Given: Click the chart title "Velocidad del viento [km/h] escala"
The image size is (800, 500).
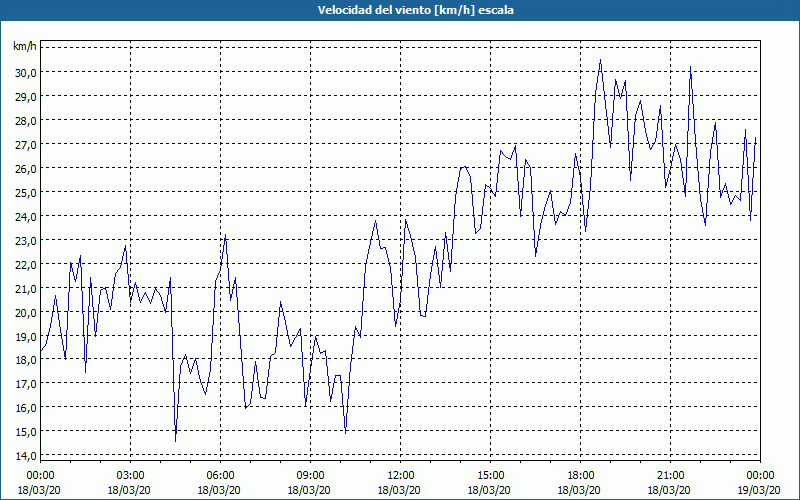Looking at the screenshot, I should (415, 10).
